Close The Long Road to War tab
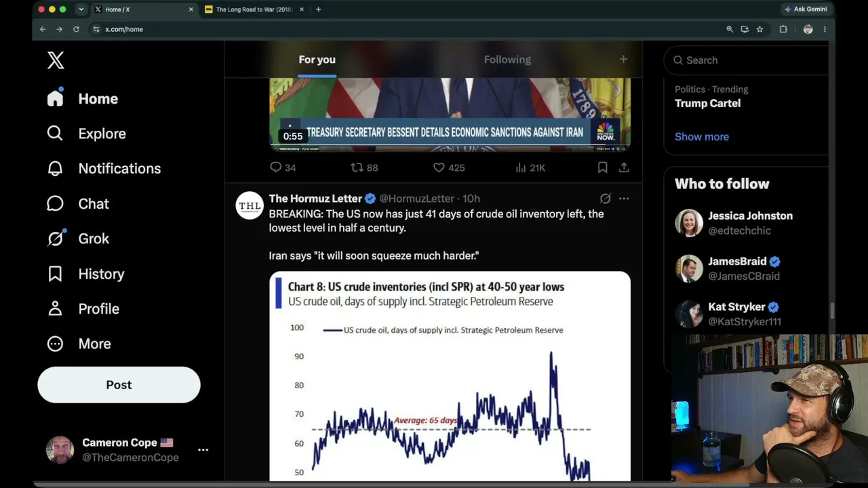This screenshot has width=868, height=488. [301, 9]
